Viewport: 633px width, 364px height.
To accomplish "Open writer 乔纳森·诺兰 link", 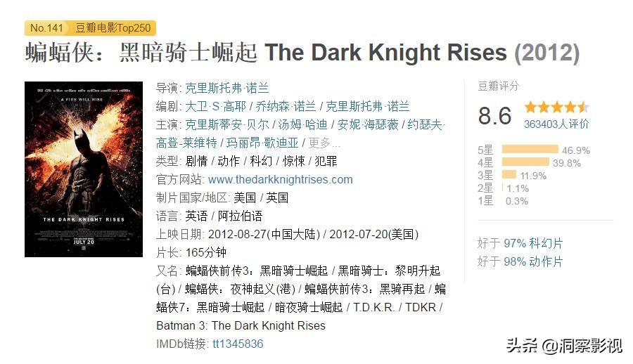I will [286, 106].
